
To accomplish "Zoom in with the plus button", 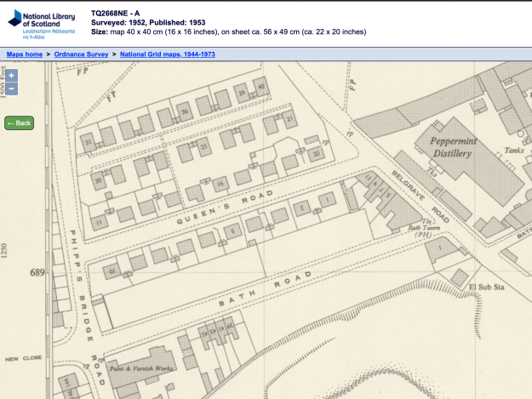I will 11,76.
